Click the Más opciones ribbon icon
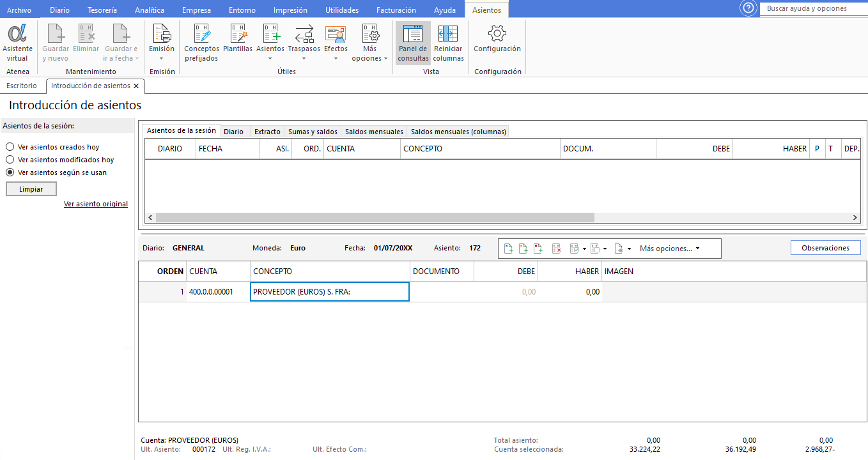Viewport: 868px width, 460px height. (x=369, y=33)
